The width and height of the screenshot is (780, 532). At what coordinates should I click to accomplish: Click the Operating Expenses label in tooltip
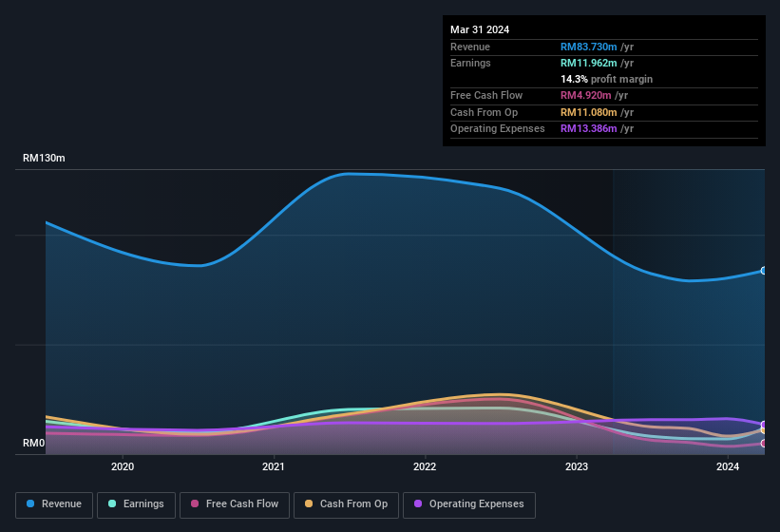point(498,129)
